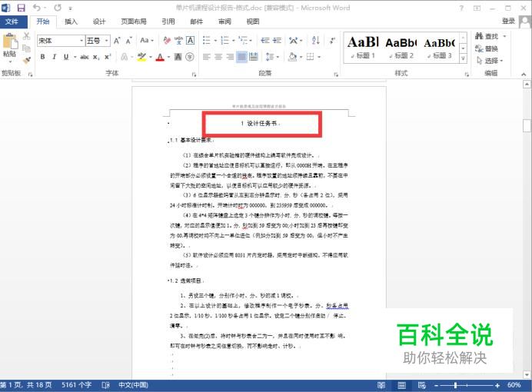Center the paragraph text
The width and height of the screenshot is (532, 392).
coord(218,57)
